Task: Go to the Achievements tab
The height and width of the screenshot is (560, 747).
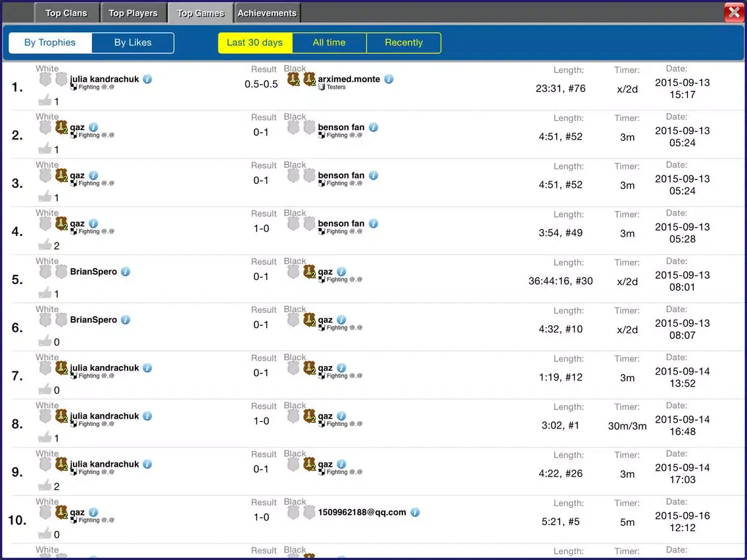Action: [x=267, y=13]
